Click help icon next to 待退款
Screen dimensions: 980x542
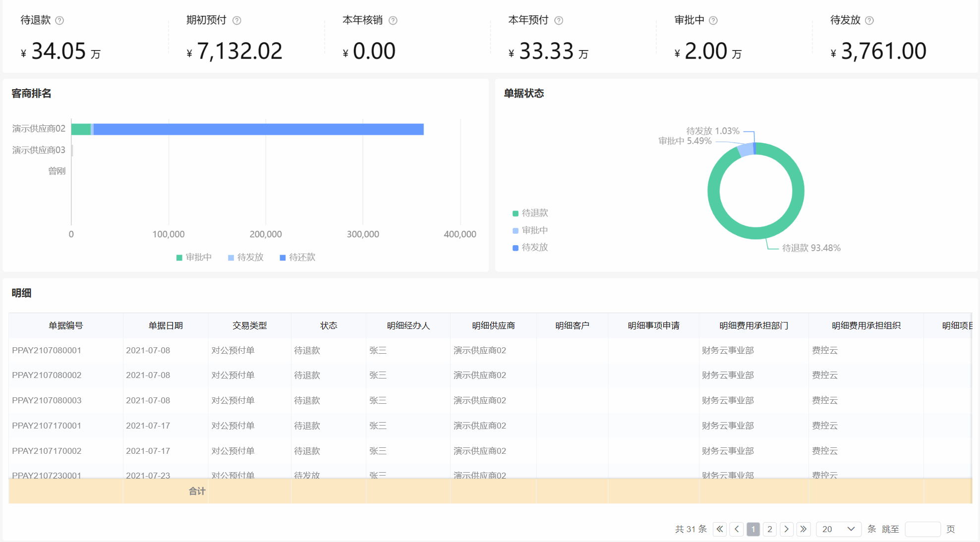tap(59, 20)
